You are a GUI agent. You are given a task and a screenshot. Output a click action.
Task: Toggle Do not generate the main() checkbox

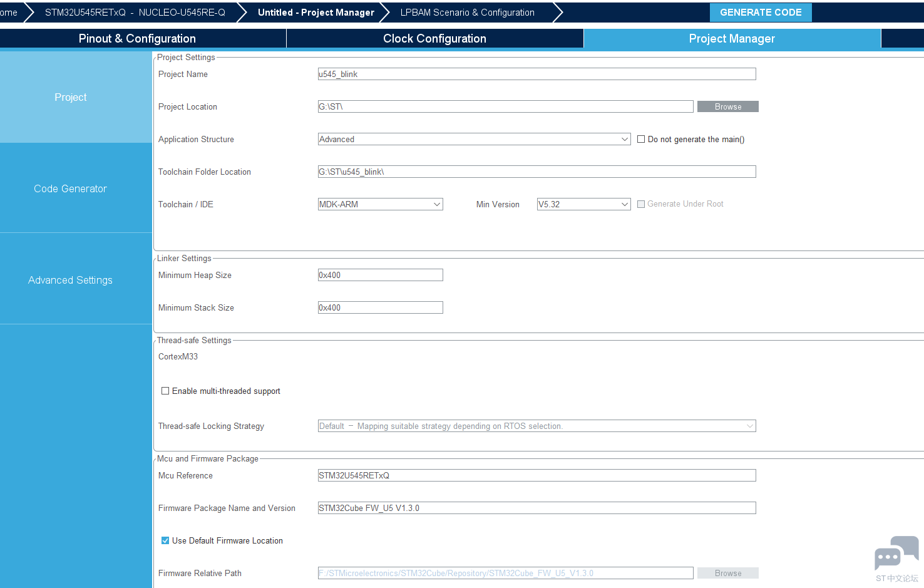641,139
